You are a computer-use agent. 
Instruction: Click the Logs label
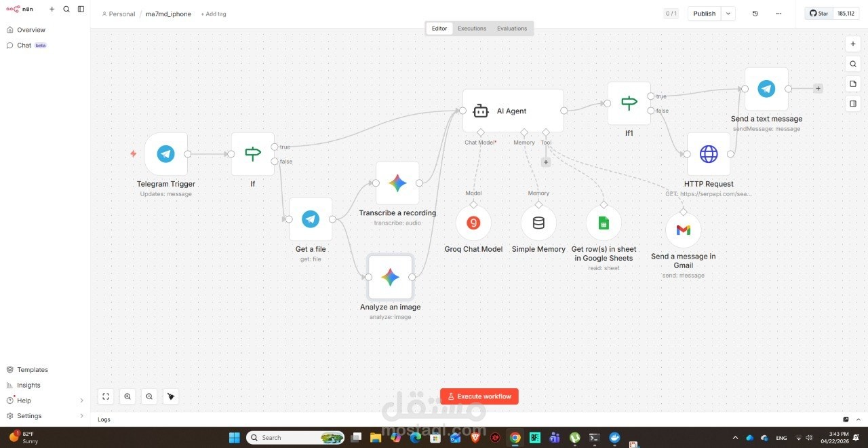tap(104, 419)
